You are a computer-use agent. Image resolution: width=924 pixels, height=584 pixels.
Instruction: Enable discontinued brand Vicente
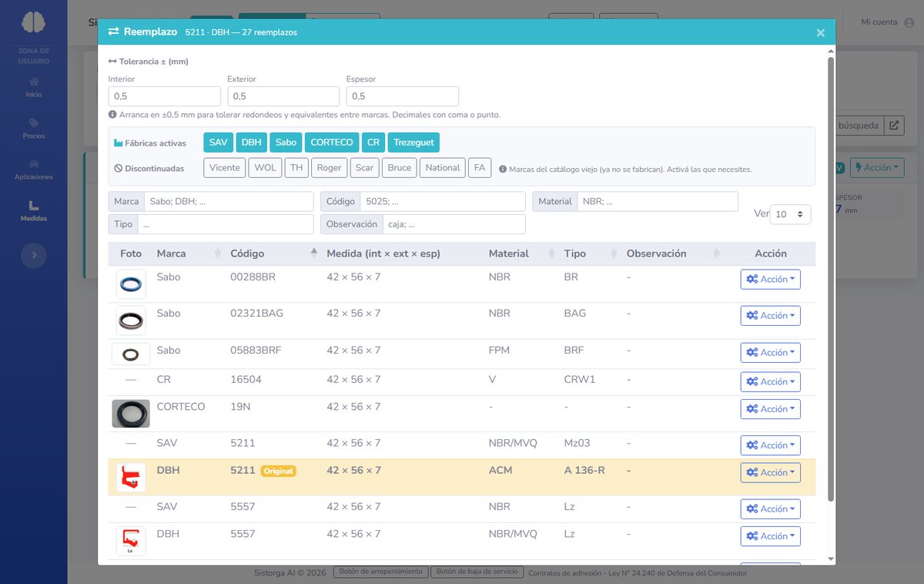tap(225, 168)
